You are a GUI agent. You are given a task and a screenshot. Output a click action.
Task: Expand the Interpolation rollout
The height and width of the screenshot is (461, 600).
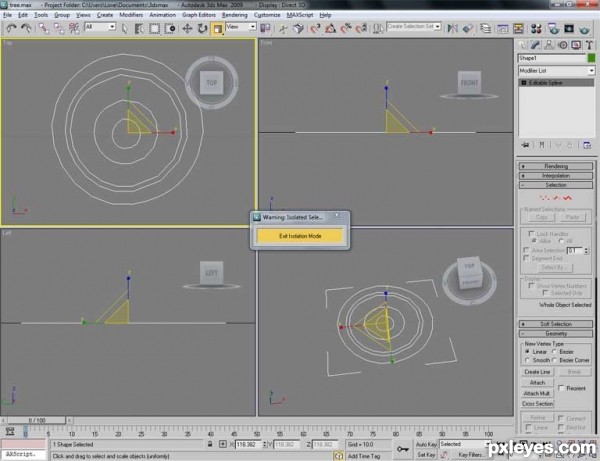coord(556,176)
